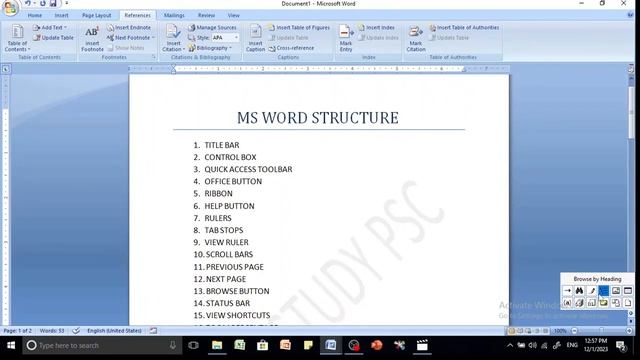Select Browse by Page icon

point(628,303)
